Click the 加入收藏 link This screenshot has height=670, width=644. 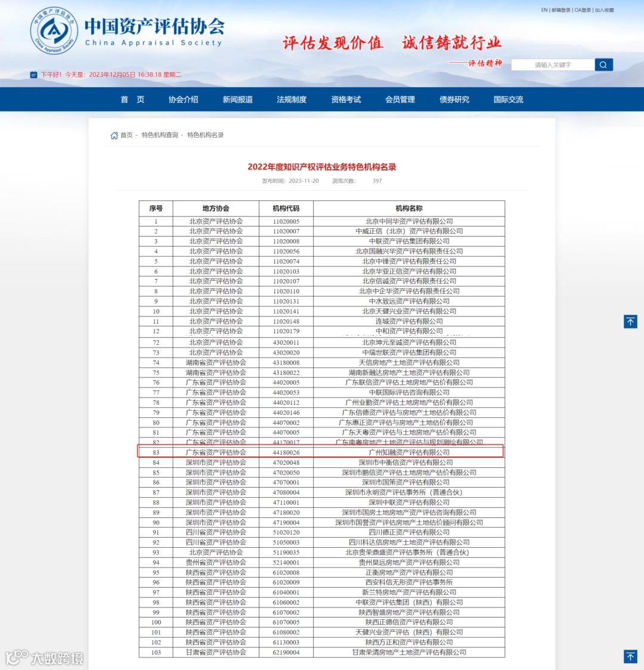pyautogui.click(x=604, y=10)
